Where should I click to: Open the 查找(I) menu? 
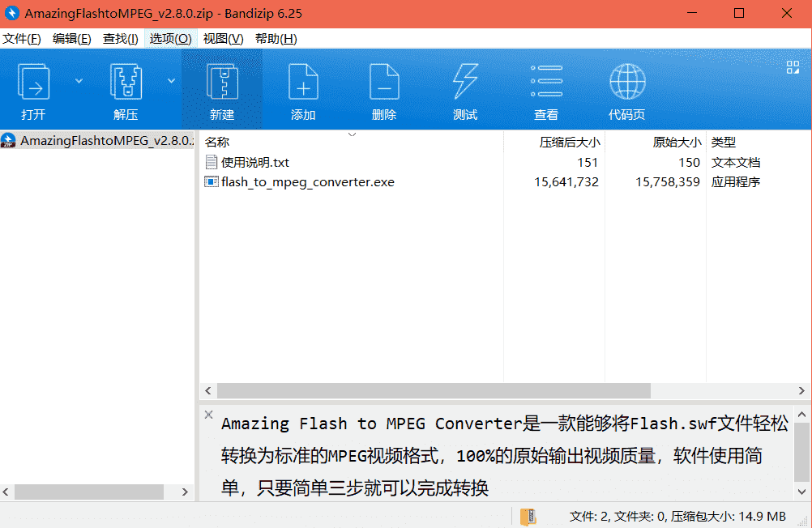point(120,39)
